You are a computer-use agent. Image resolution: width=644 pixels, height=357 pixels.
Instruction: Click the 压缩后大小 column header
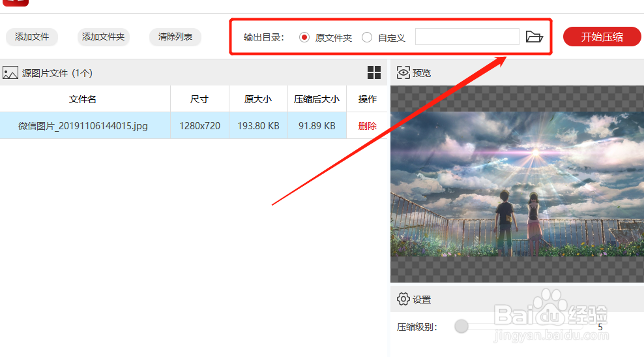coord(317,99)
